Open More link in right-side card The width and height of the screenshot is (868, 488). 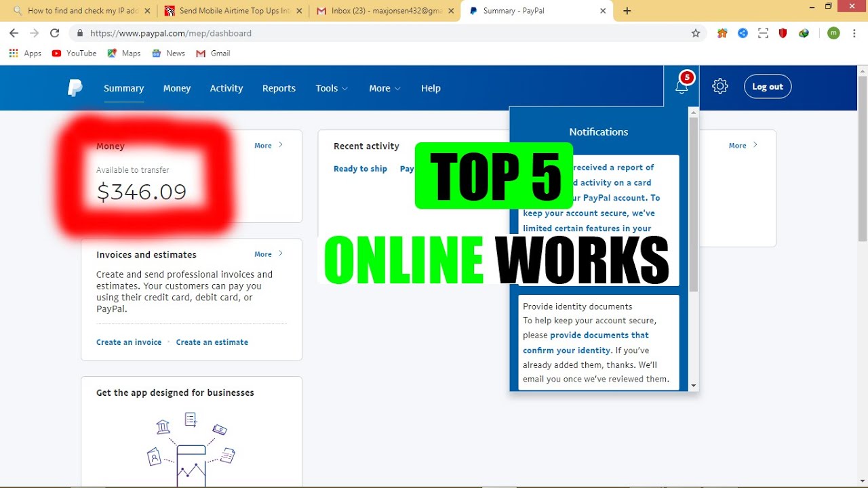point(743,145)
